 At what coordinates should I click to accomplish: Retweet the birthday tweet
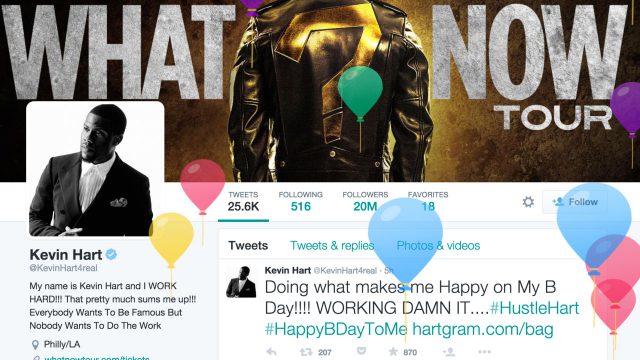tap(306, 351)
